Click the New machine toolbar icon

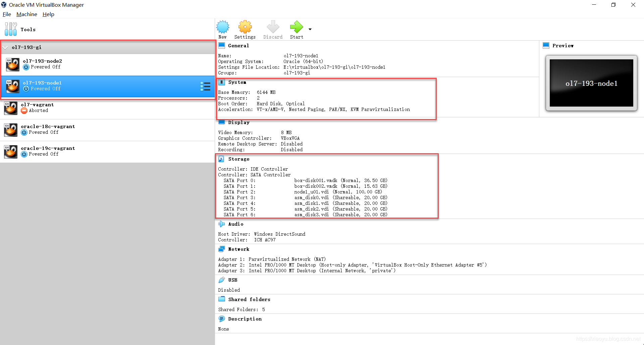pyautogui.click(x=223, y=27)
